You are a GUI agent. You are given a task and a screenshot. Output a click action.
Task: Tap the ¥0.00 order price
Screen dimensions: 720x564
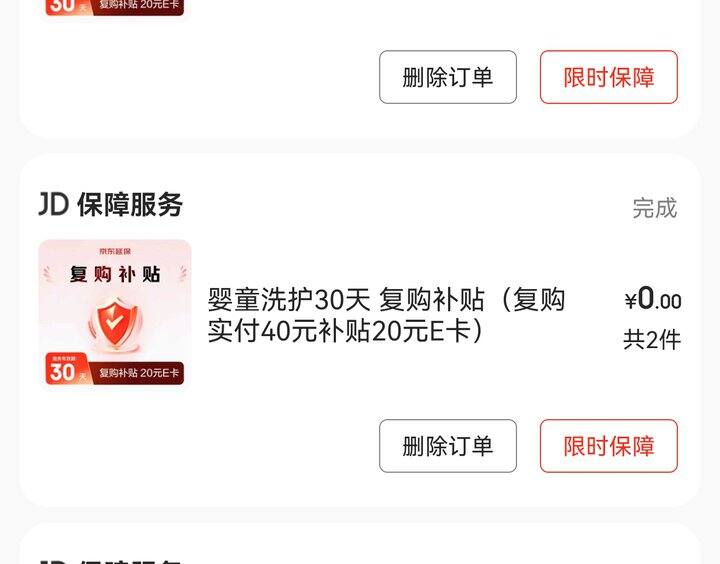point(652,299)
